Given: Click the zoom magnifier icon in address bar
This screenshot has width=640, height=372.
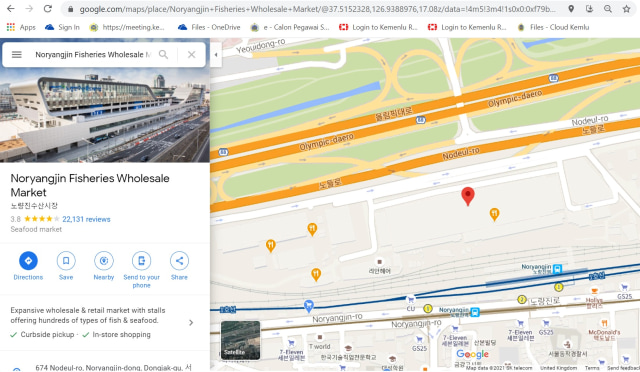Looking at the screenshot, I should (608, 9).
